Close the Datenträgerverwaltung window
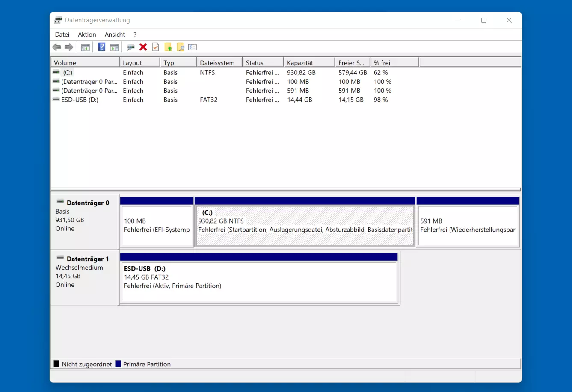Viewport: 572px width, 392px height. click(509, 20)
